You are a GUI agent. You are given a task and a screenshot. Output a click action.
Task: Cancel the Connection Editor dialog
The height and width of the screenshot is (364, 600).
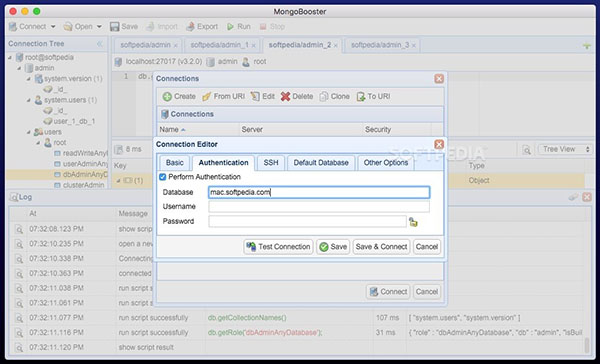coord(427,247)
